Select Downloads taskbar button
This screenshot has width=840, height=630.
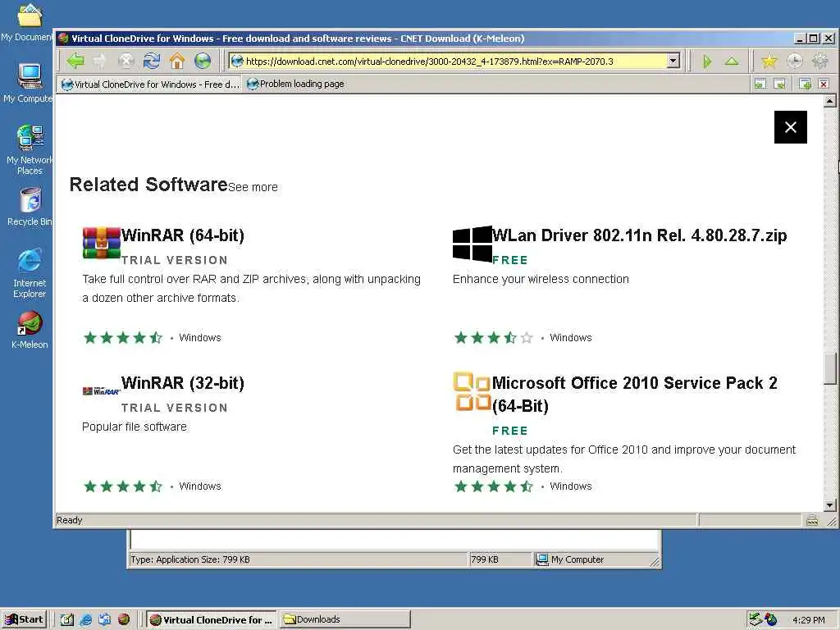click(345, 619)
